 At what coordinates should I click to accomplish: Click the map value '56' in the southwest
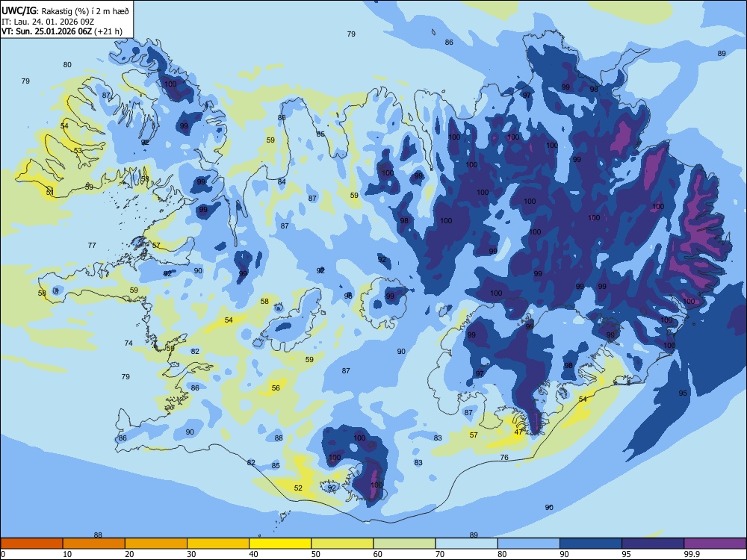coord(276,388)
